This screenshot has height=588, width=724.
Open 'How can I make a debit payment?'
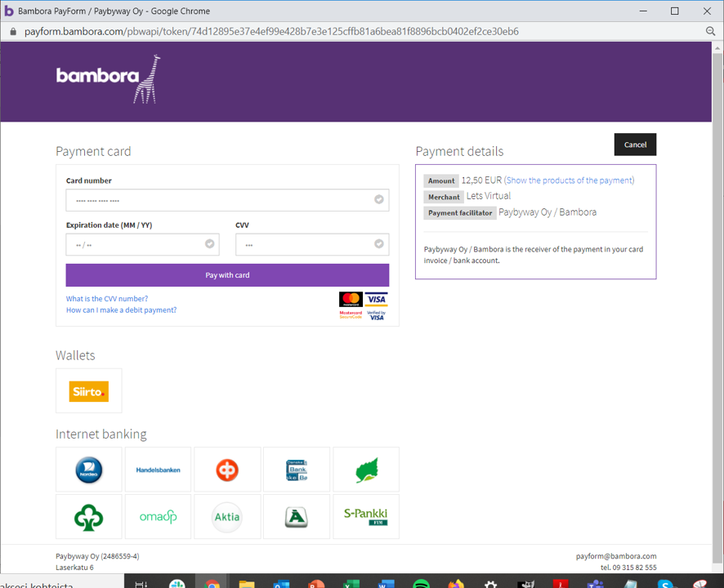point(121,310)
